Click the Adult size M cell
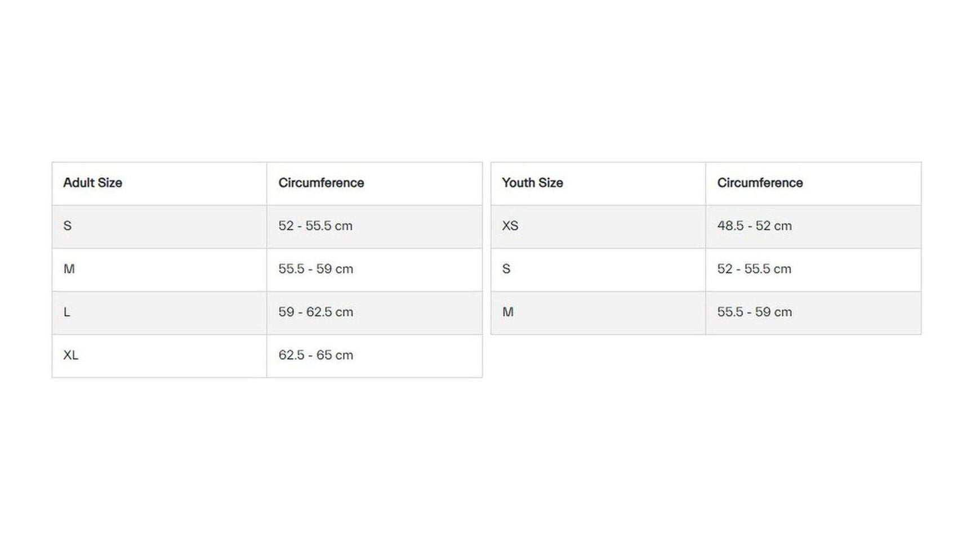 pyautogui.click(x=159, y=270)
